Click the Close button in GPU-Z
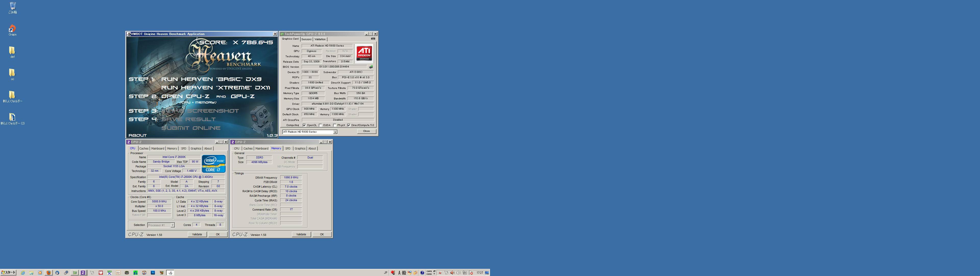This screenshot has height=276, width=980. click(366, 131)
